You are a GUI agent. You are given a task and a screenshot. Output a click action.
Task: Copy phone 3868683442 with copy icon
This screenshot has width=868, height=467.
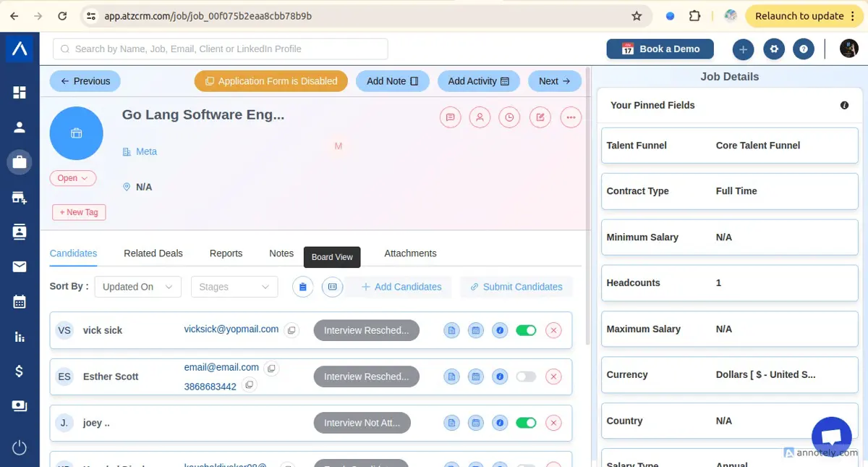coord(249,385)
